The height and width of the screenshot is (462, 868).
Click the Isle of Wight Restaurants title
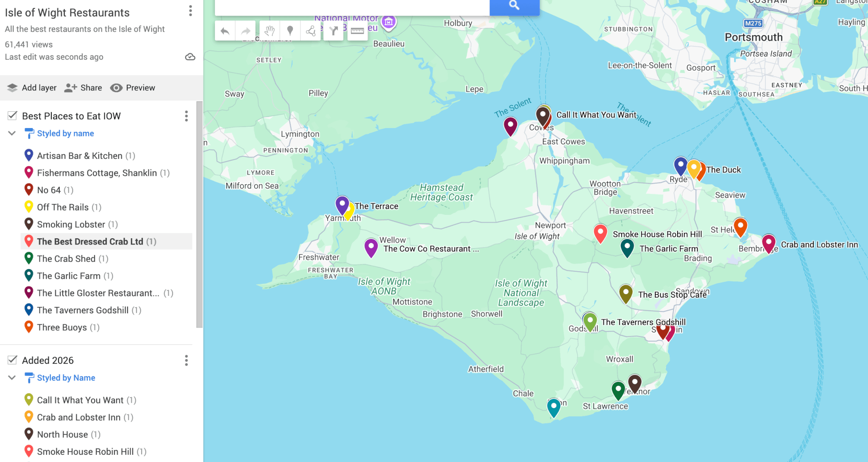67,13
